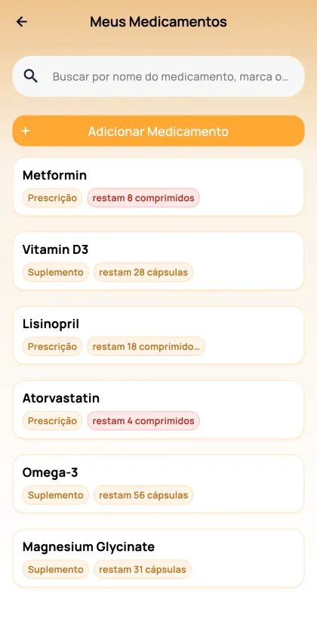Select the Suplemento tag under Omega-3
This screenshot has width=317, height=644.
point(55,495)
